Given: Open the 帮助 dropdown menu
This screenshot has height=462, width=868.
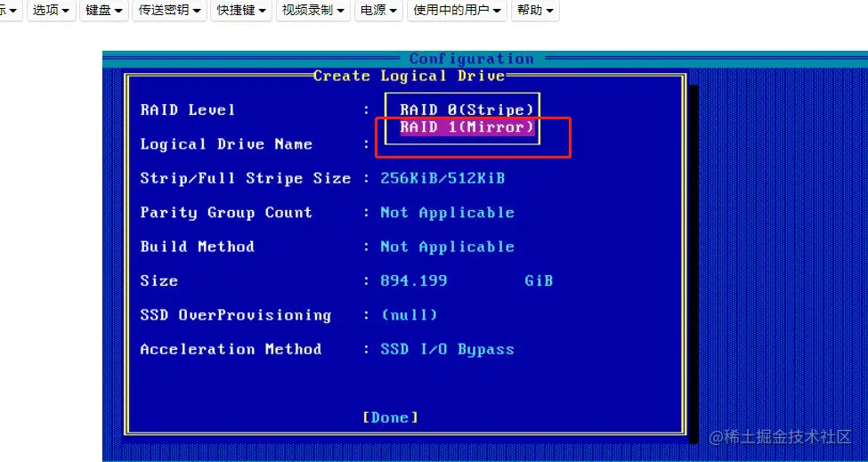Looking at the screenshot, I should (535, 11).
